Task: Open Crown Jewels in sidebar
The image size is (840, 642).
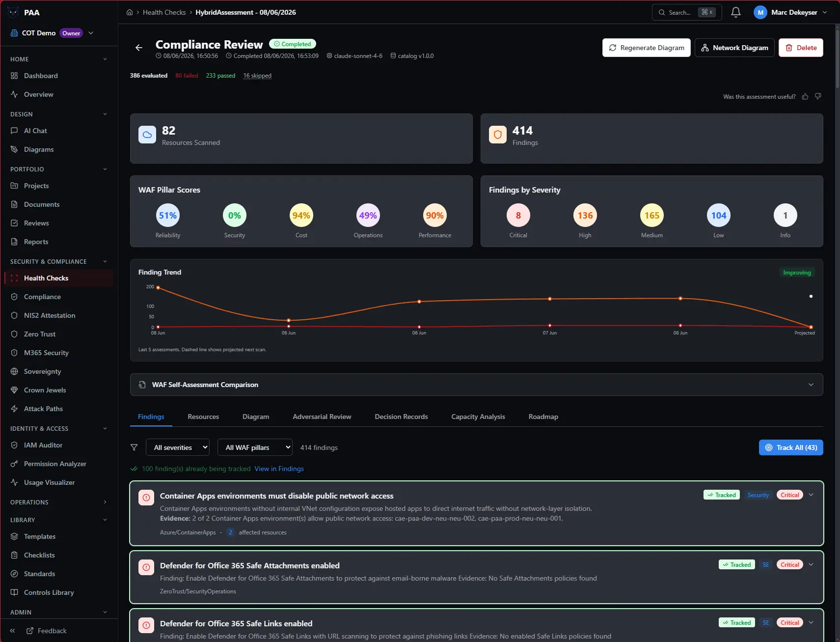Action: pos(59,390)
